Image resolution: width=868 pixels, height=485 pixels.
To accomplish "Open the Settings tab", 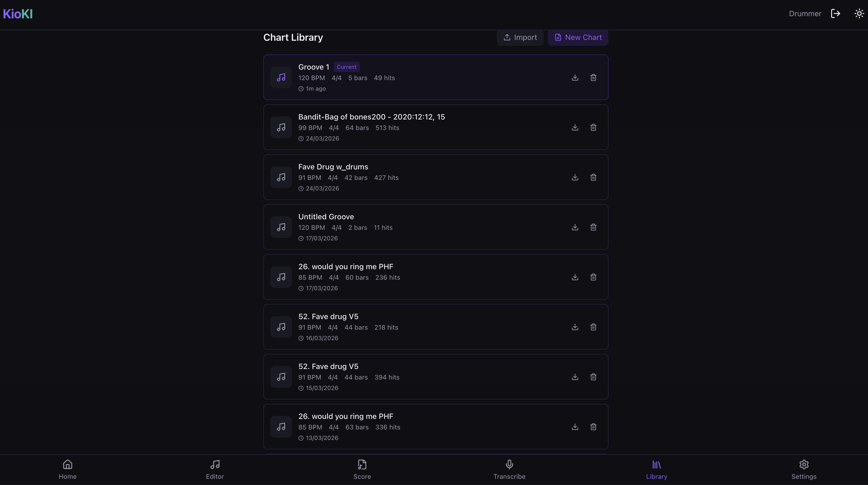I will tap(804, 469).
